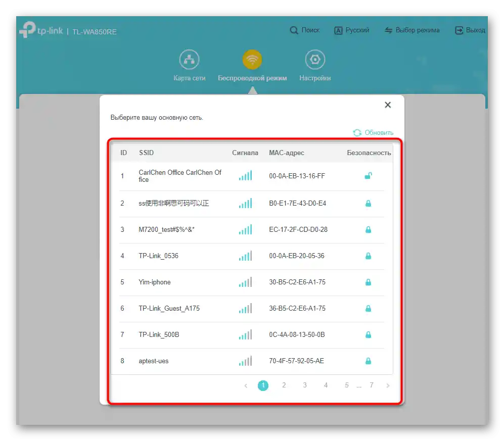
Task: Click Выбор режима mode selection
Action: tap(412, 30)
